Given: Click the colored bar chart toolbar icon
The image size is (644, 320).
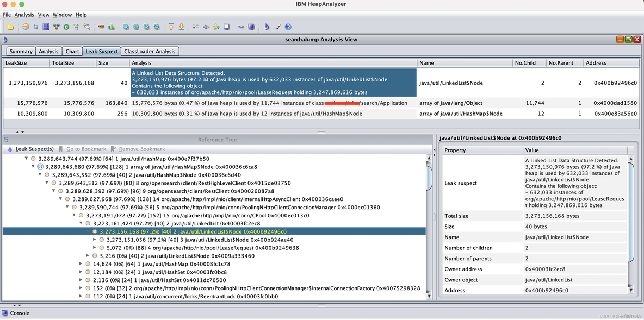Looking at the screenshot, I should tap(112, 27).
